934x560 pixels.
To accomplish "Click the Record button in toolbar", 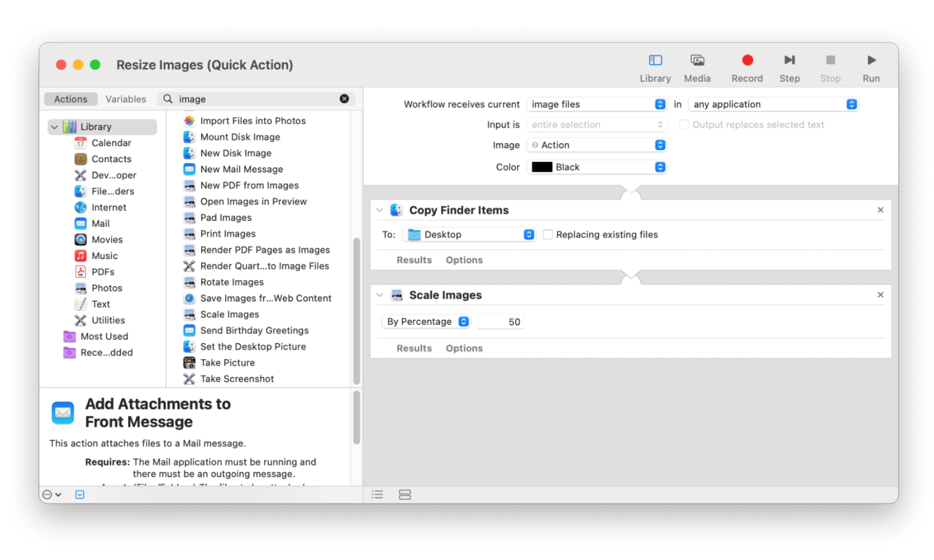I will (x=747, y=60).
